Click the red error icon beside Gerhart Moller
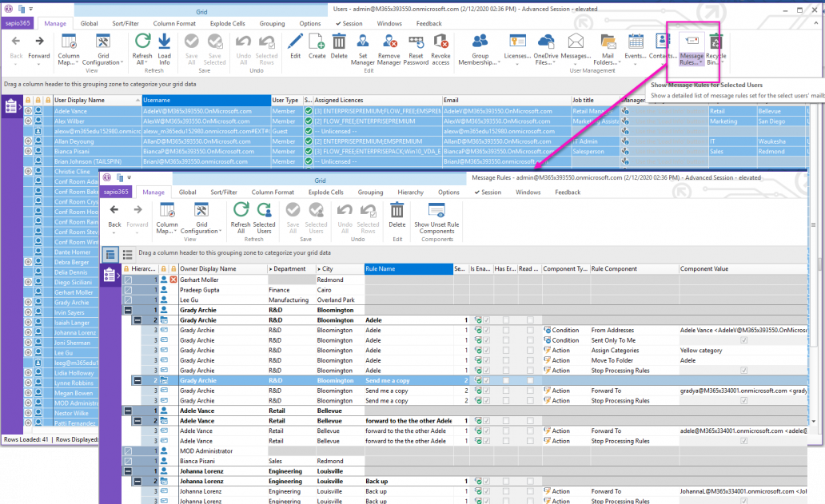Screen dimensions: 825x504 173,280
